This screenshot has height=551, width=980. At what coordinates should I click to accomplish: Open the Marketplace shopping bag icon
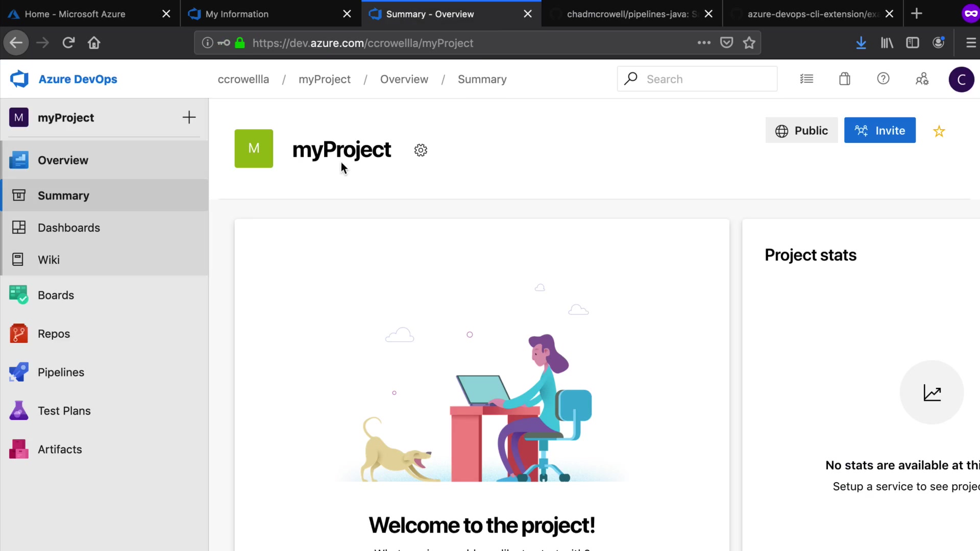pos(845,79)
